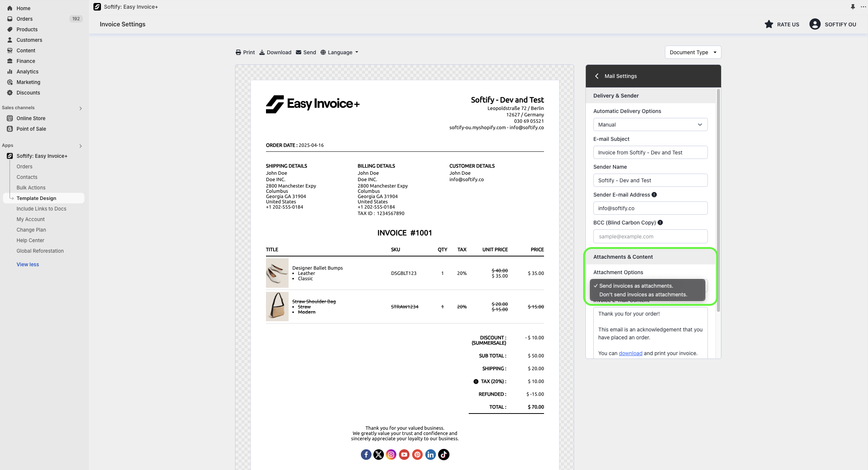Expand the Sales channels section
The width and height of the screenshot is (868, 470).
(x=80, y=108)
